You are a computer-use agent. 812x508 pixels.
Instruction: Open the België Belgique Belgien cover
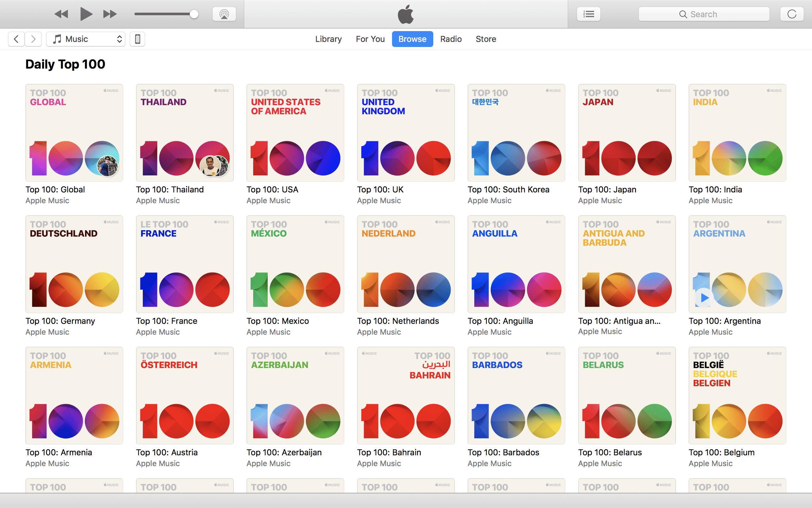click(737, 396)
